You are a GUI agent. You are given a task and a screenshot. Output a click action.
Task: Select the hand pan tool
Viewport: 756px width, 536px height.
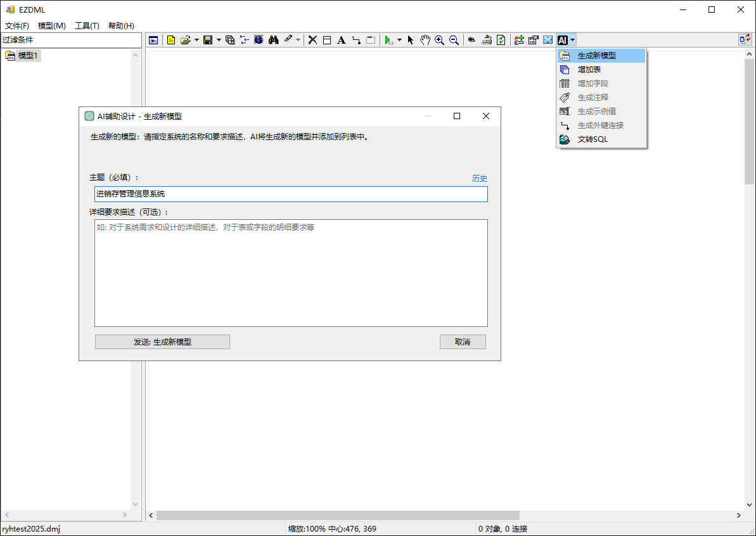425,40
